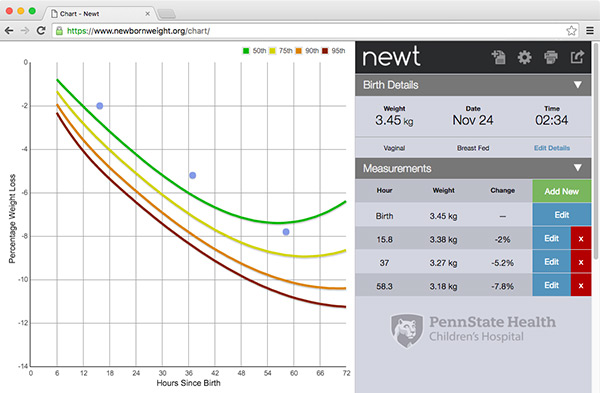Remove the 58.3 hour measurement
Screen dimensions: 600x393
pyautogui.click(x=581, y=285)
